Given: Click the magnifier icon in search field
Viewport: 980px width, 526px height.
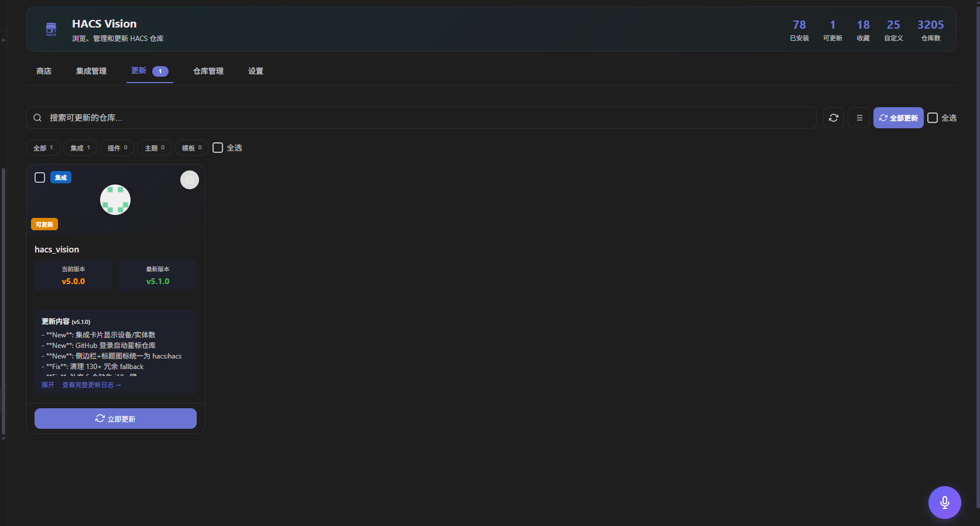Looking at the screenshot, I should pyautogui.click(x=37, y=118).
